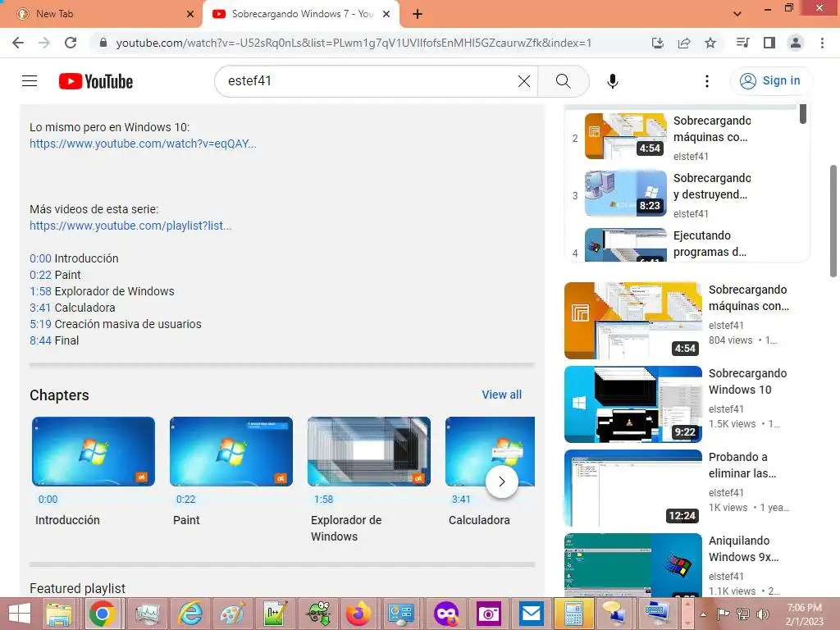Open Calculator from the taskbar
This screenshot has width=840, height=630.
pyautogui.click(x=573, y=614)
